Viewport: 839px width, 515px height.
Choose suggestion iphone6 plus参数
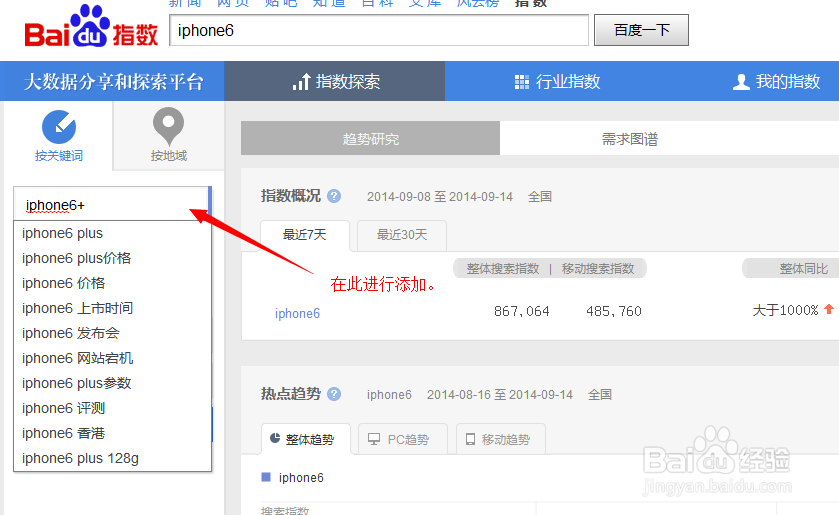(112, 383)
